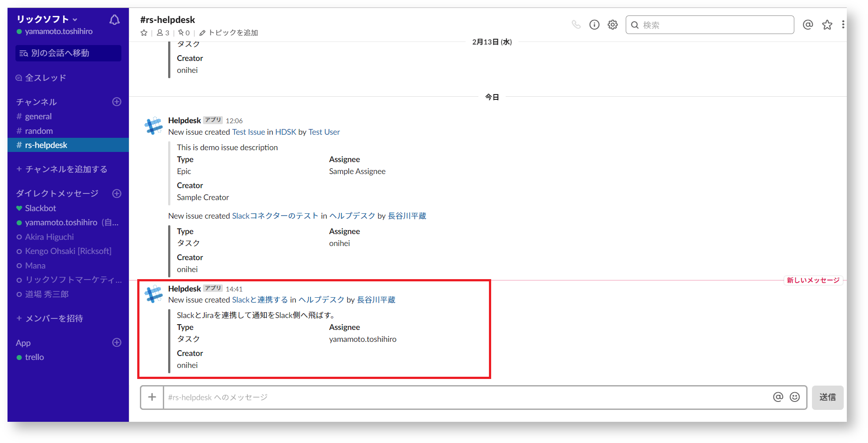The height and width of the screenshot is (443, 868).
Task: Open Mana direct message
Action: coord(35,266)
